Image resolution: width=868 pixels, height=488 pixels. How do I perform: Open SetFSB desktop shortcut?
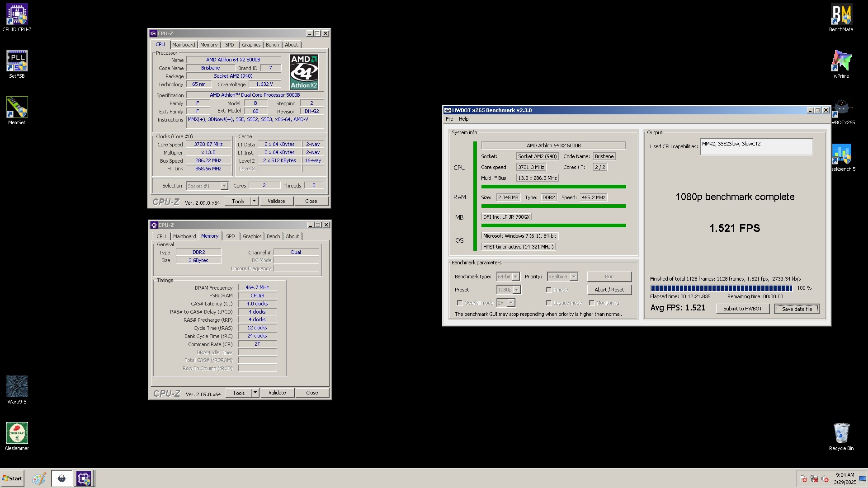(x=17, y=64)
